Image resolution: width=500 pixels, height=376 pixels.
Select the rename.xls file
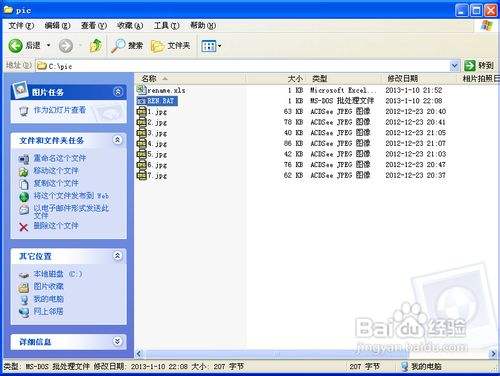(x=161, y=90)
